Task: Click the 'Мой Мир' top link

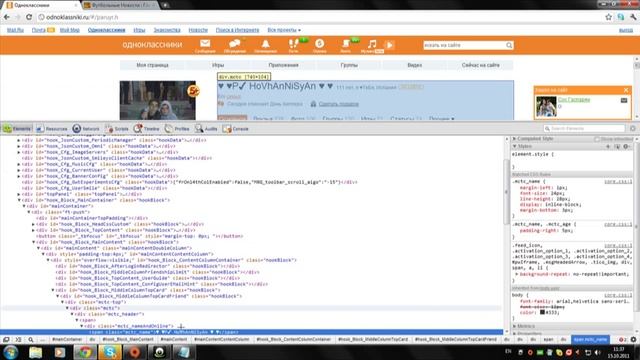Action: pos(70,30)
